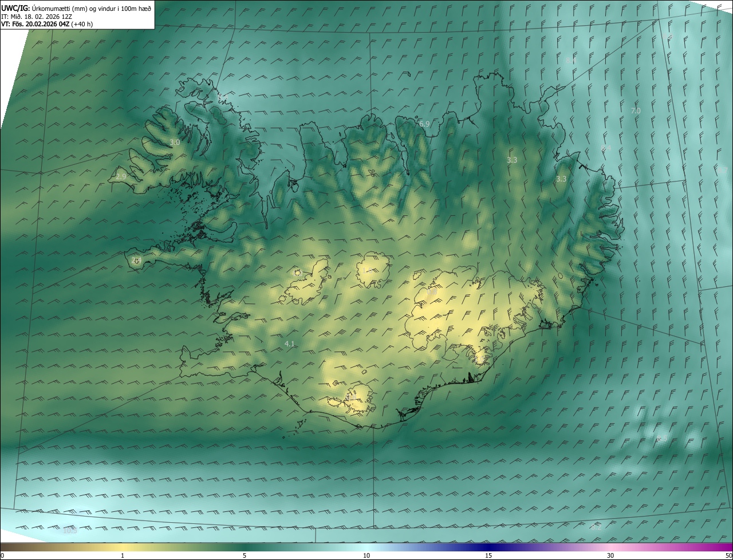Click the faint '10.5' value over the ocean
Screen dimensions: 733x560
point(70,531)
